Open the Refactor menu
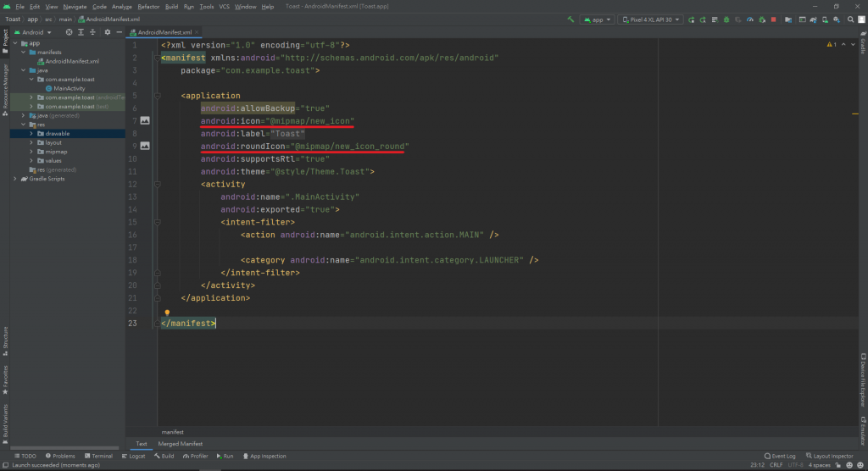 [x=148, y=7]
